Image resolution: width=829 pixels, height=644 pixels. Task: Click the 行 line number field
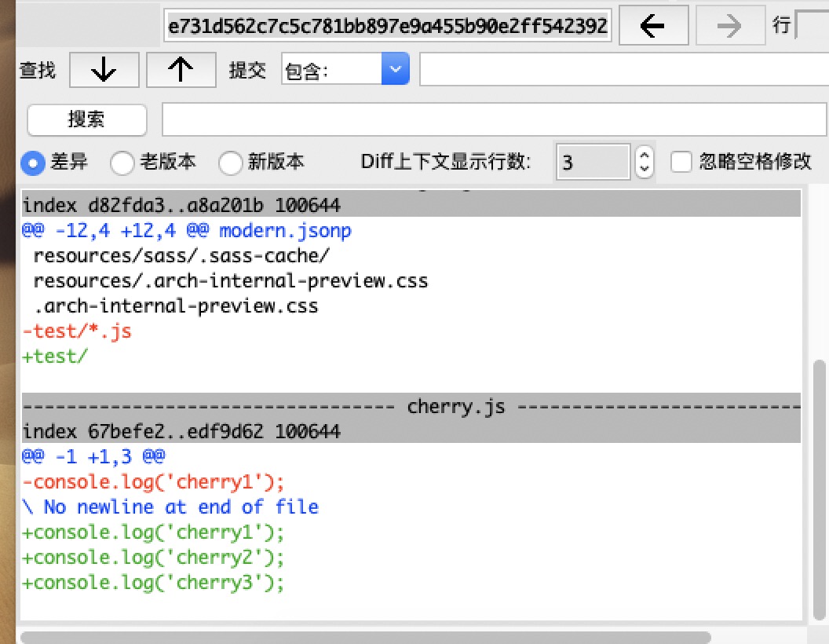812,25
